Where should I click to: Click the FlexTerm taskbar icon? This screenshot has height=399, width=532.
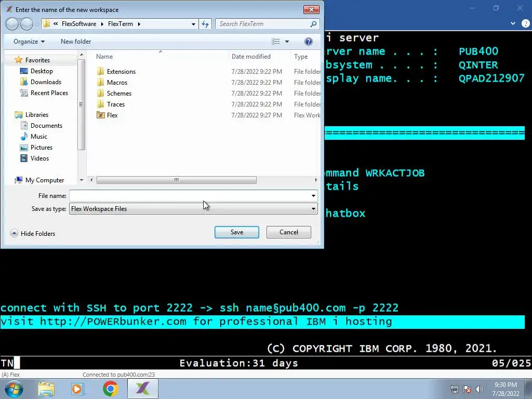pyautogui.click(x=143, y=389)
